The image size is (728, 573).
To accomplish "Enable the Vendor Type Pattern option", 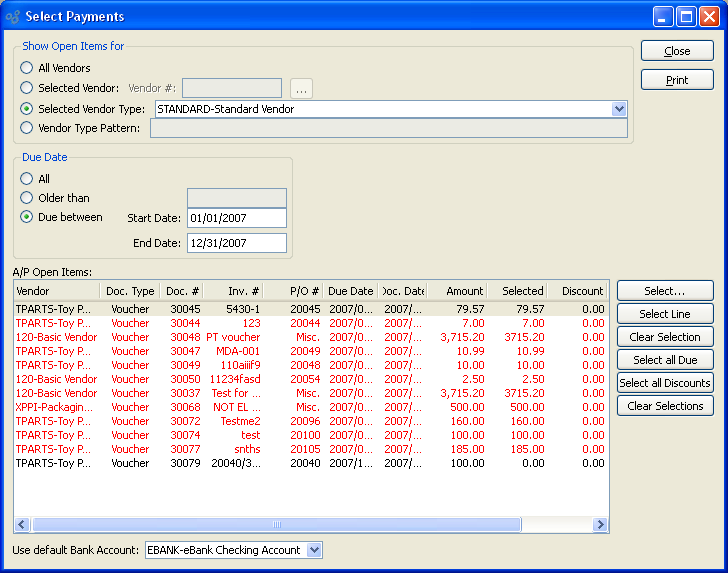I will pyautogui.click(x=27, y=128).
